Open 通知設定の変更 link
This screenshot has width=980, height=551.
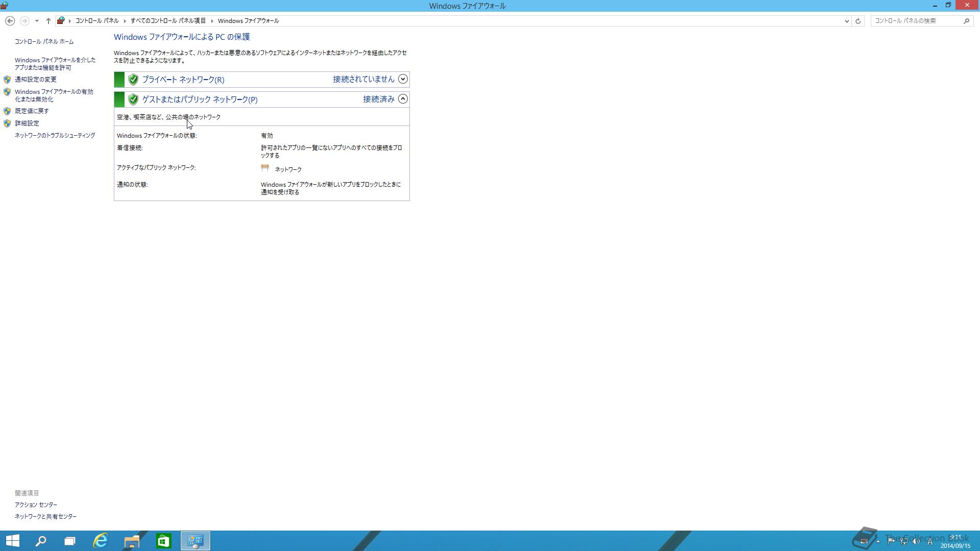coord(36,80)
